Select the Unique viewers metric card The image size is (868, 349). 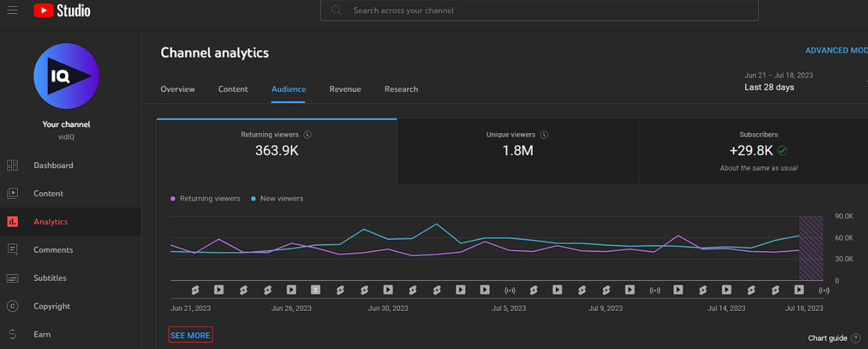coord(517,150)
